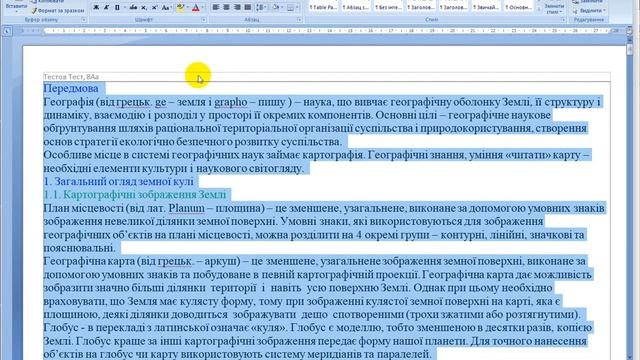640x360 pixels.
Task: Toggle superscript formatting
Action: [x=155, y=8]
